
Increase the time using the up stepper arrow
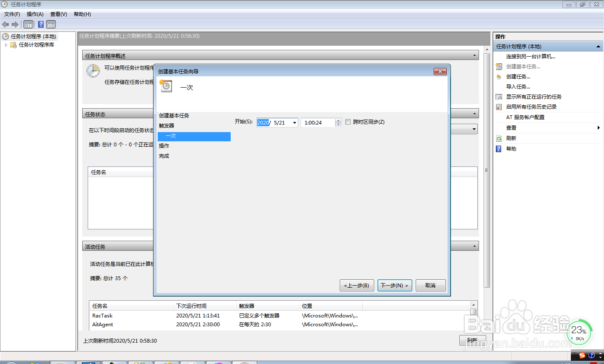pyautogui.click(x=338, y=120)
